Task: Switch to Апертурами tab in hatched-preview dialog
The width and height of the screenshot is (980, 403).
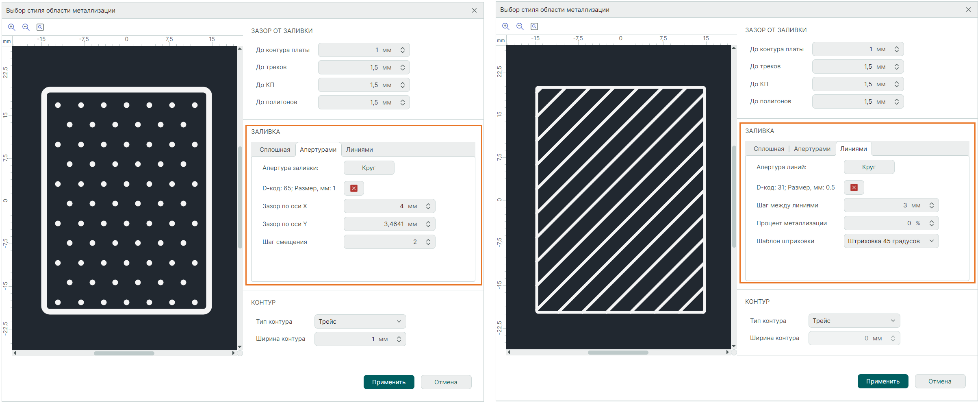Action: point(812,149)
